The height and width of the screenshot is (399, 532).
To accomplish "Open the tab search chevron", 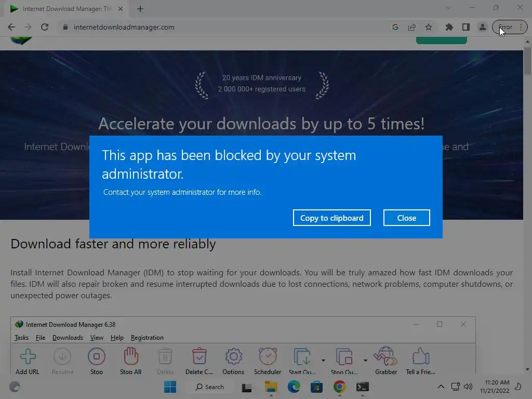I will [447, 7].
